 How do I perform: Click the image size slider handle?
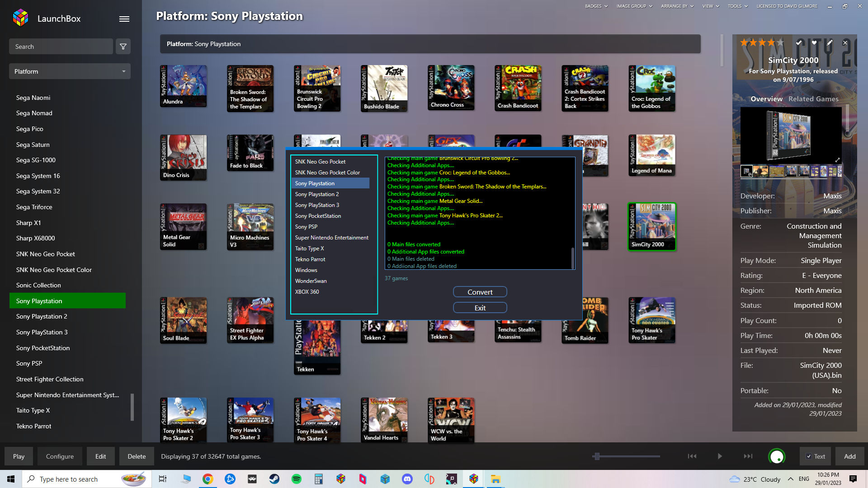[597, 456]
